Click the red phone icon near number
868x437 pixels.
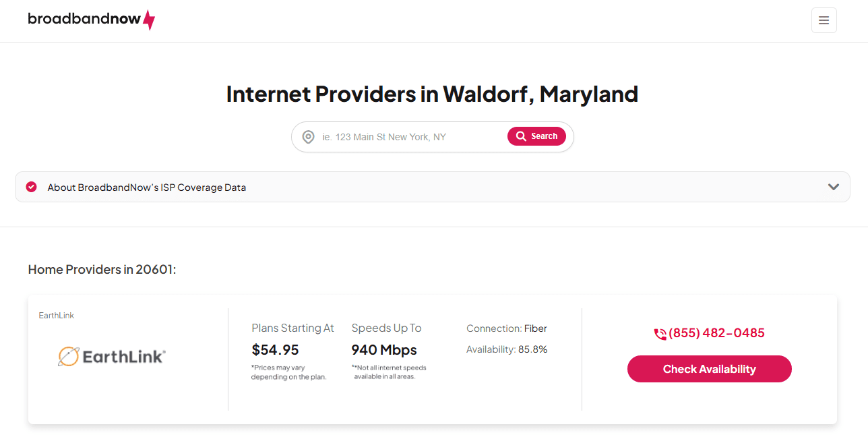(x=660, y=334)
